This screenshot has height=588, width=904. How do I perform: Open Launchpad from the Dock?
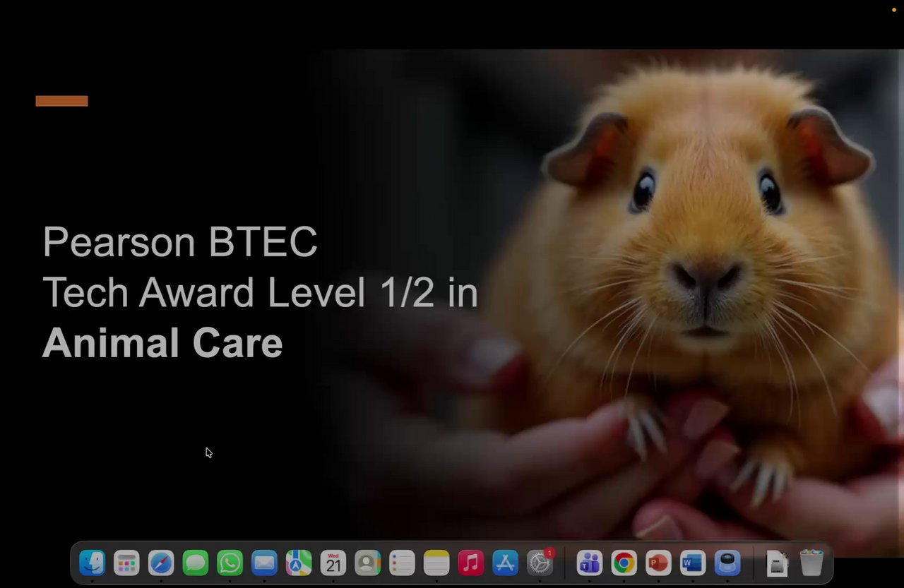click(127, 563)
